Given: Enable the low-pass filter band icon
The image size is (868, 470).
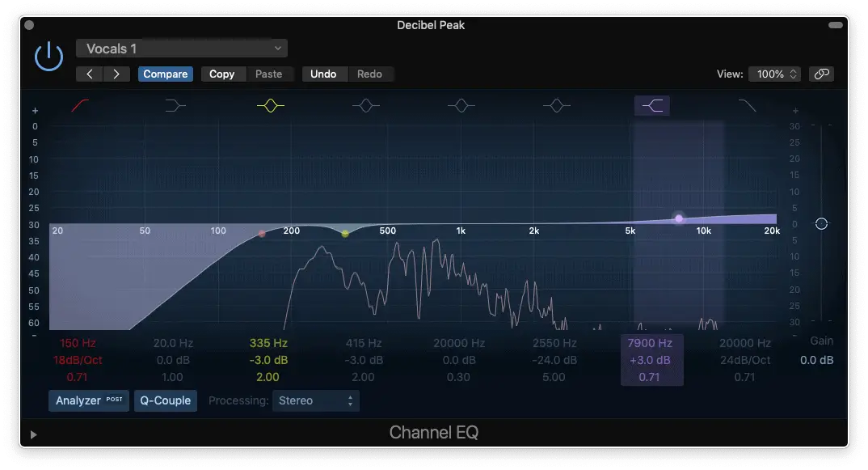Looking at the screenshot, I should click(x=748, y=105).
